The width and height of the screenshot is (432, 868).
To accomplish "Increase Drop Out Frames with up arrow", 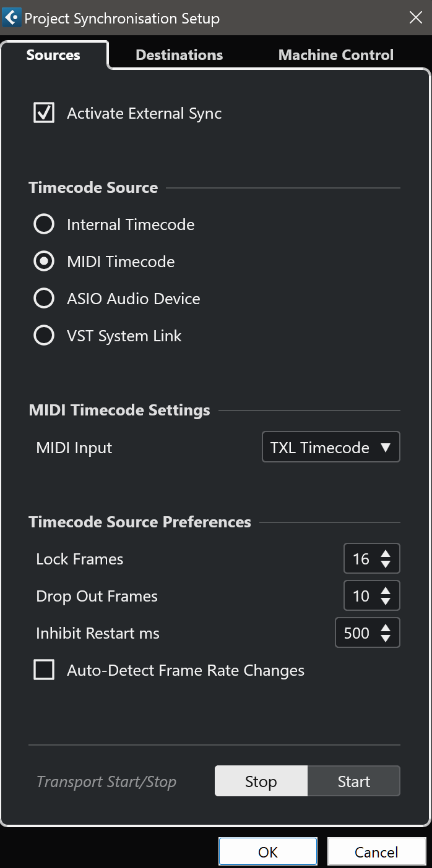I will (x=386, y=590).
